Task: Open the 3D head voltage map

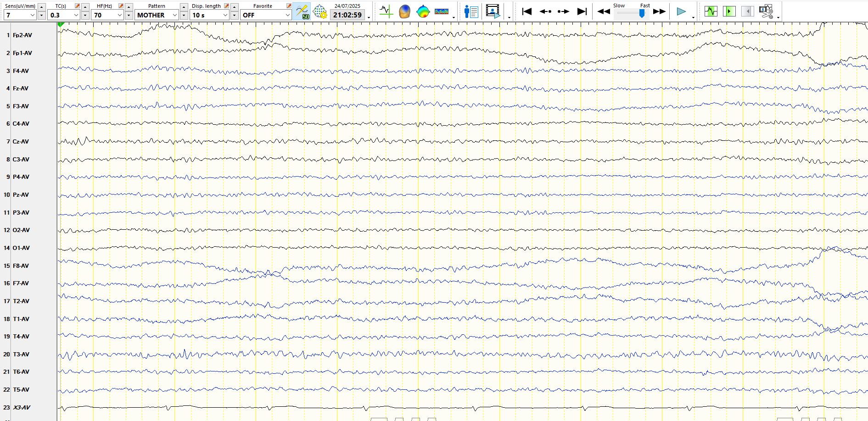Action: coord(404,11)
